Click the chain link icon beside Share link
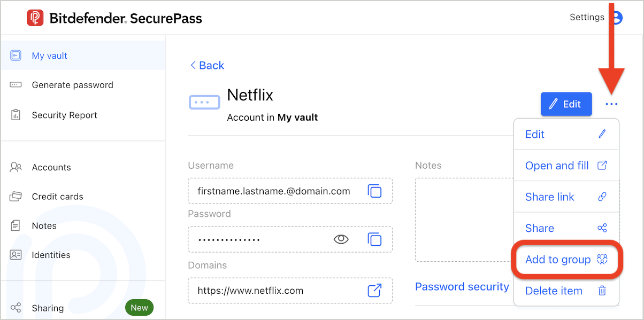Screen dimensions: 644x320 [x=602, y=197]
